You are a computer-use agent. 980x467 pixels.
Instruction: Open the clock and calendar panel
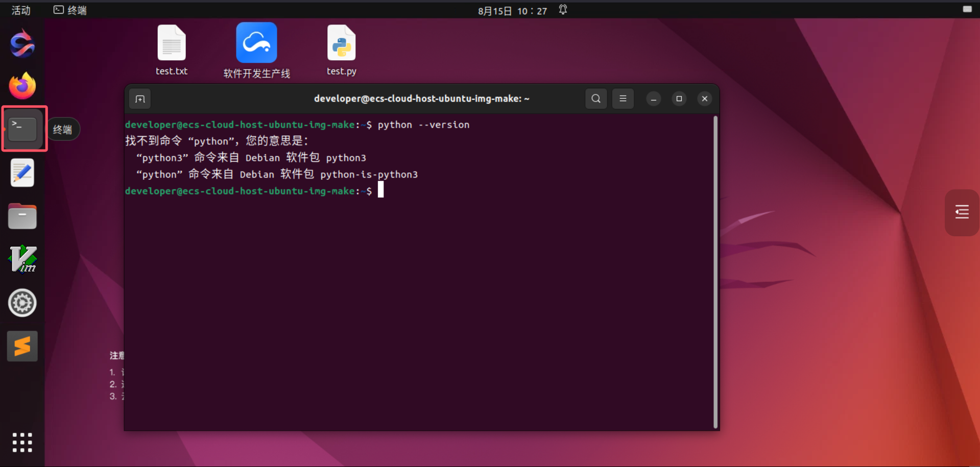coord(512,11)
